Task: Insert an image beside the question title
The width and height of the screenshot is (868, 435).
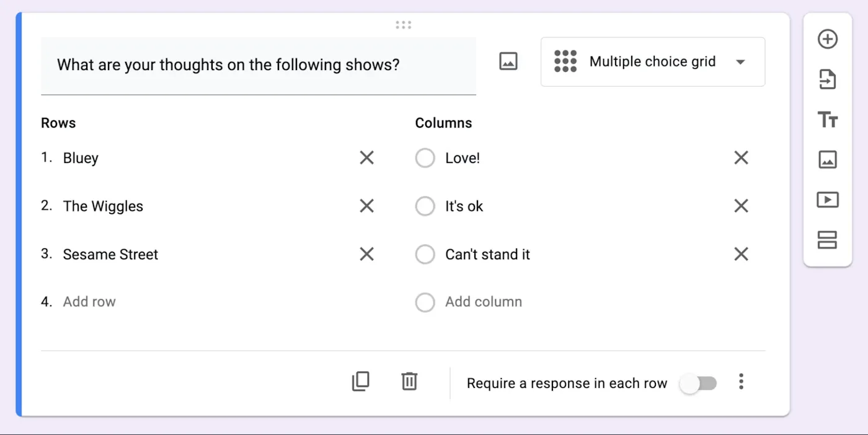Action: (x=508, y=61)
